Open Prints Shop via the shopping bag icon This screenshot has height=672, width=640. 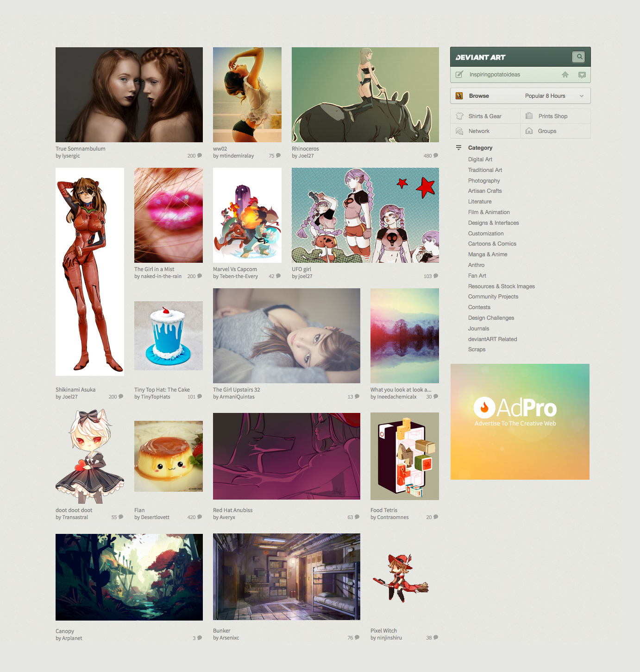pyautogui.click(x=529, y=116)
